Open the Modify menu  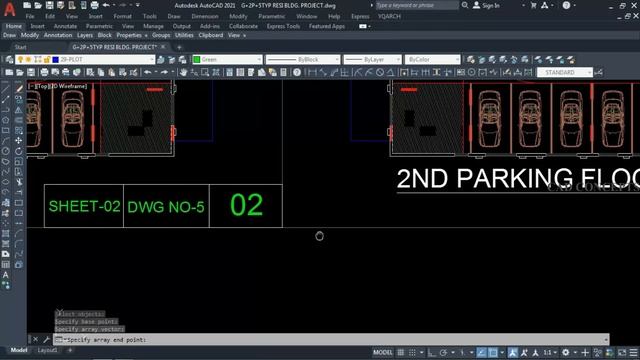(x=238, y=16)
